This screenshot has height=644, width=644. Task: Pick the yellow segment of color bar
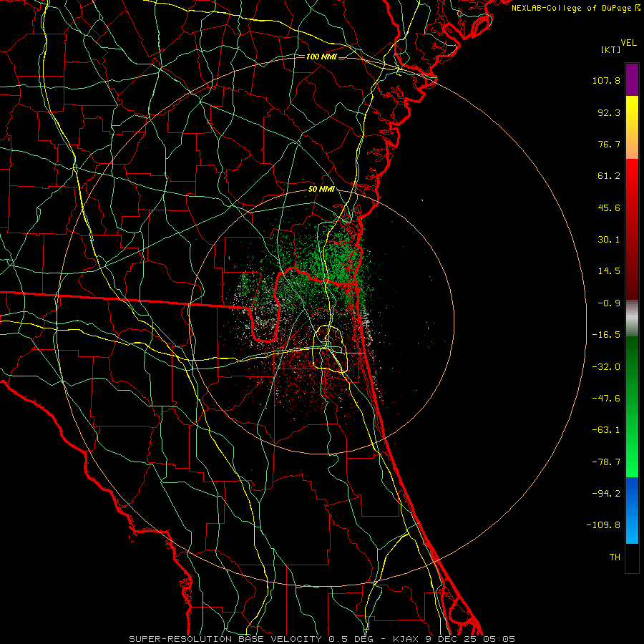tap(632, 127)
